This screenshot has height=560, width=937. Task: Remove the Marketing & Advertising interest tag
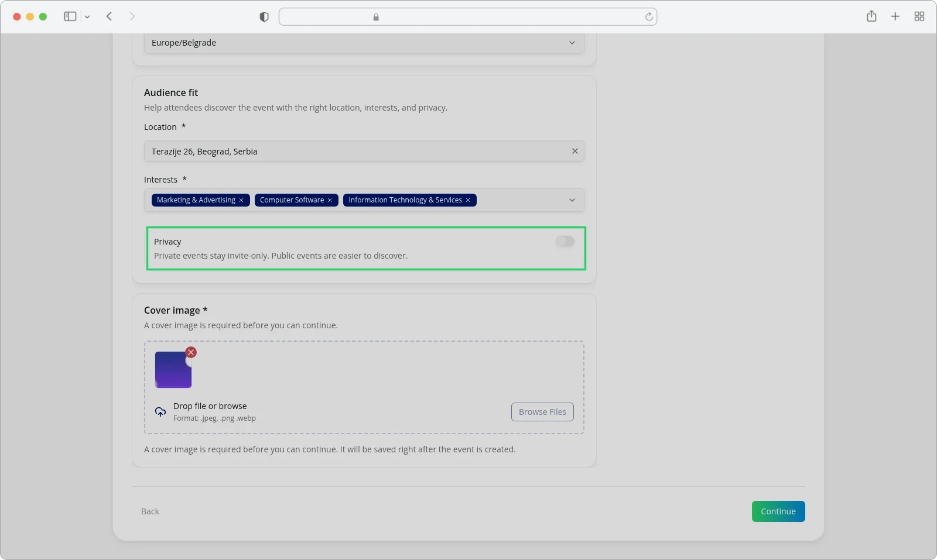pyautogui.click(x=241, y=200)
